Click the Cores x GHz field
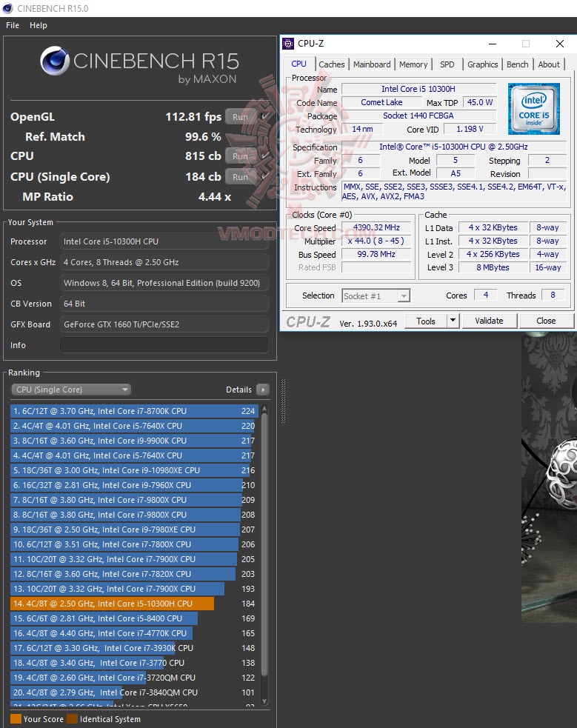This screenshot has width=577, height=728. (164, 262)
